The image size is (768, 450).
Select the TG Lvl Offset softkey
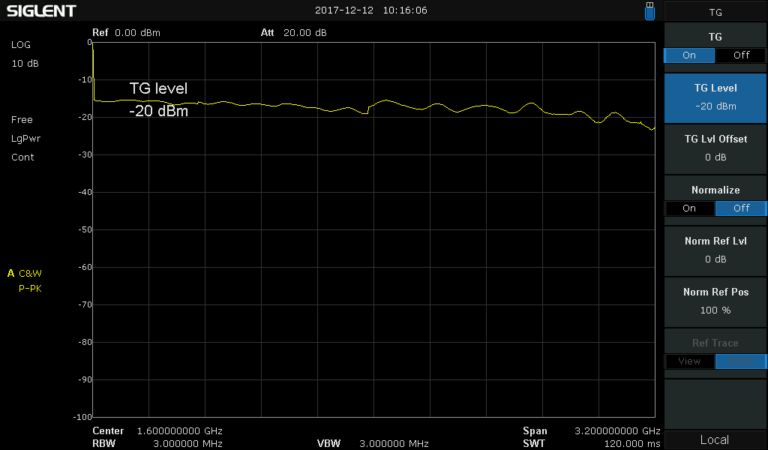coord(715,148)
